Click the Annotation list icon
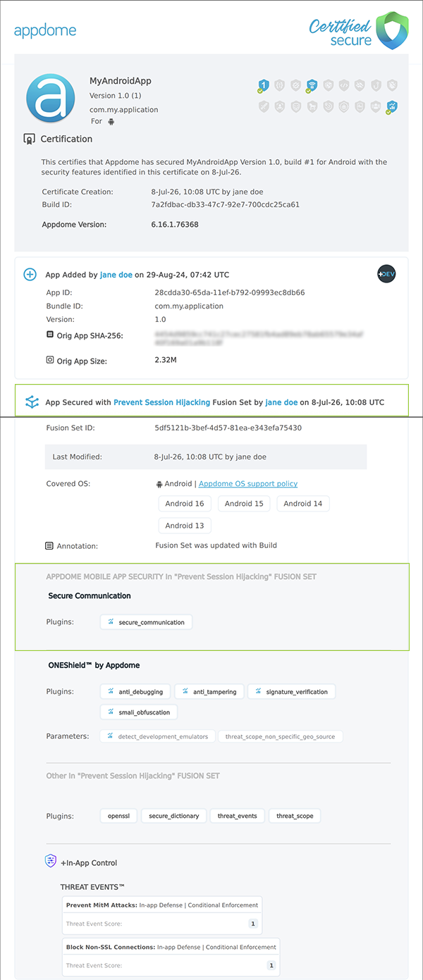 (x=49, y=545)
